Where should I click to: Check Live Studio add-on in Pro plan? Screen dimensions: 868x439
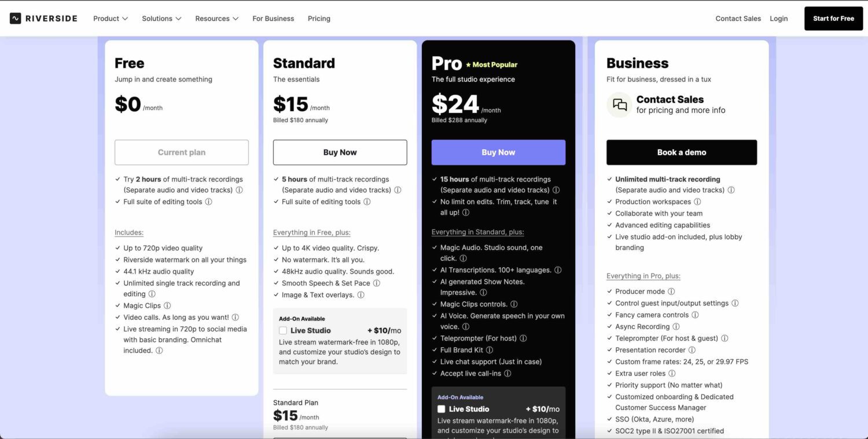click(442, 409)
